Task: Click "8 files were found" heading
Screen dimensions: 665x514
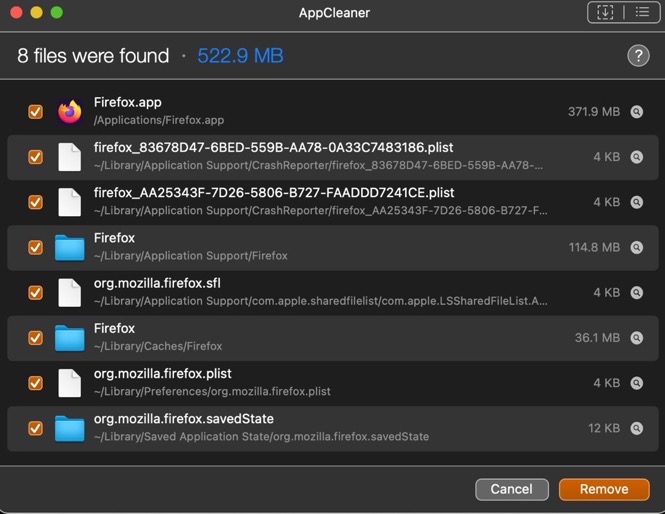Action: click(x=93, y=56)
